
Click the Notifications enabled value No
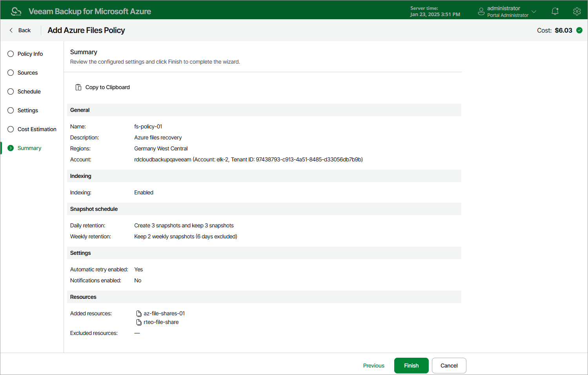click(x=138, y=280)
